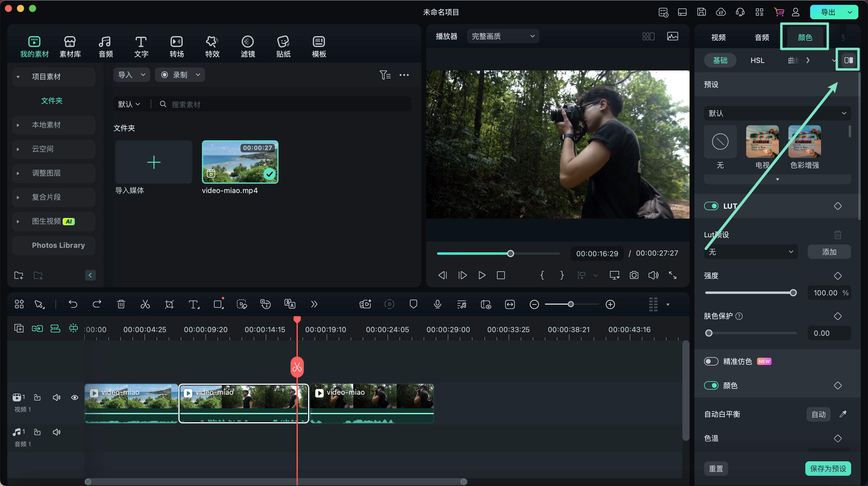Open the filter and sort media icon

pos(385,75)
